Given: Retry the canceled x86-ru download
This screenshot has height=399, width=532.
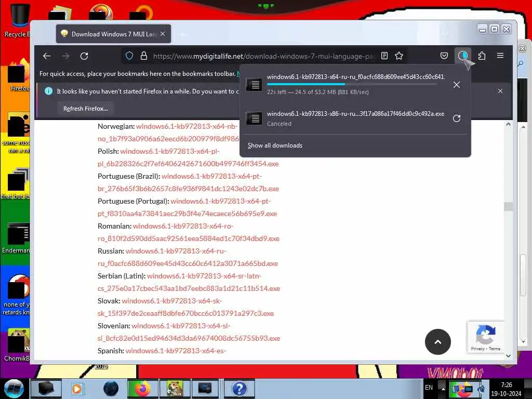Looking at the screenshot, I should (457, 118).
